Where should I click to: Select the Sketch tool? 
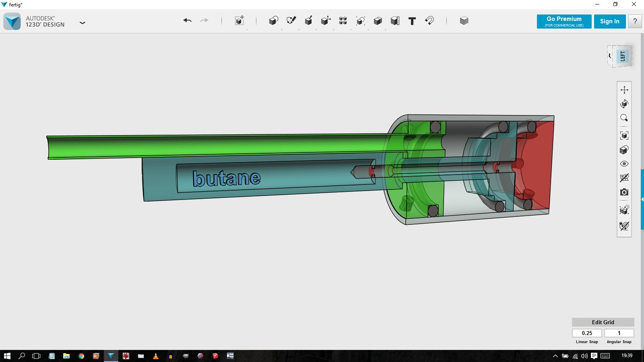pyautogui.click(x=291, y=21)
